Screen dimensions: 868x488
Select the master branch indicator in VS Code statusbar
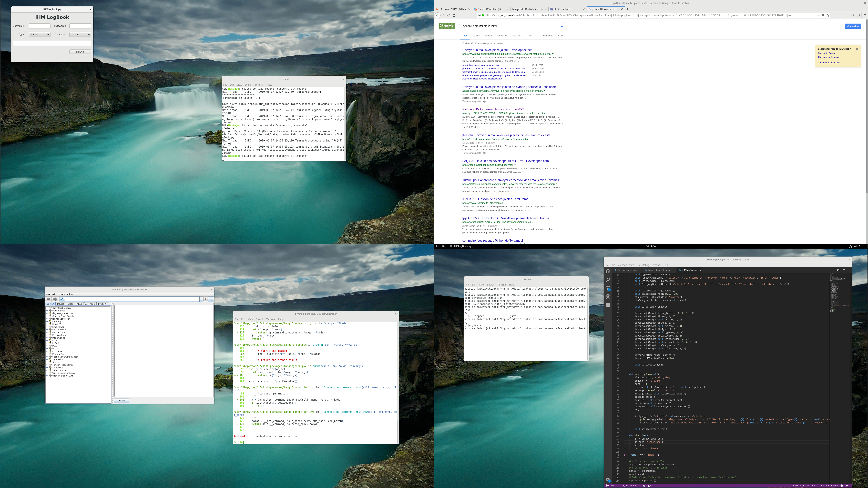611,486
